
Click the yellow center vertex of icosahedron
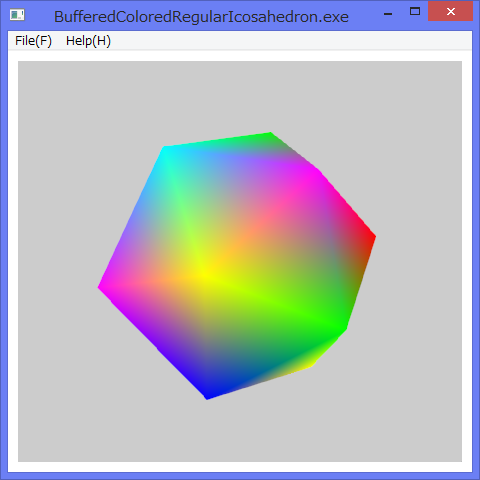(x=203, y=275)
